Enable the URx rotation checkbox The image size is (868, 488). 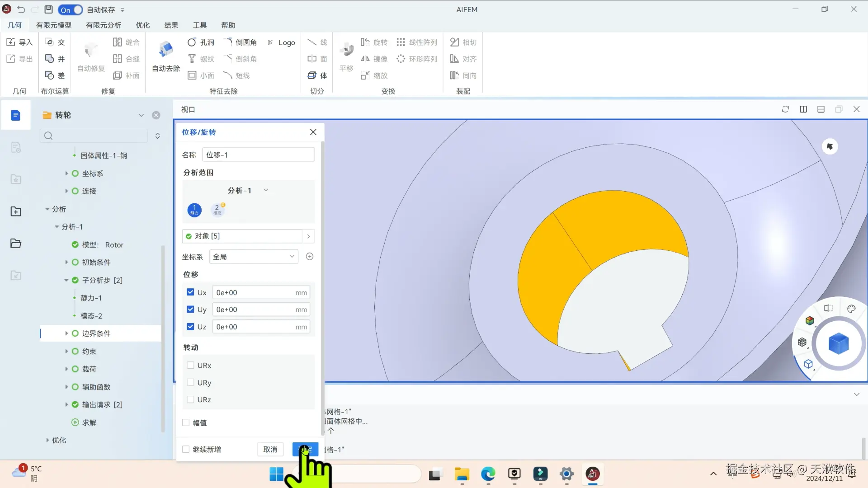[x=190, y=366]
